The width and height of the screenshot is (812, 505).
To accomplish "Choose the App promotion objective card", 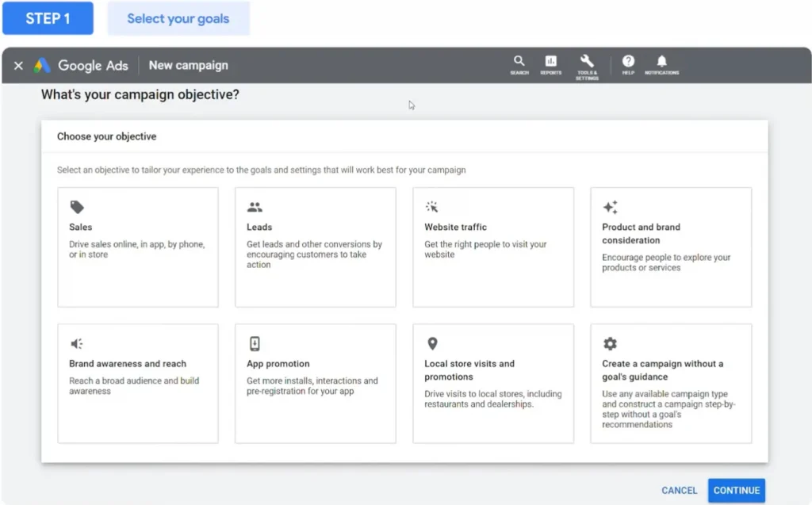I will 316,383.
